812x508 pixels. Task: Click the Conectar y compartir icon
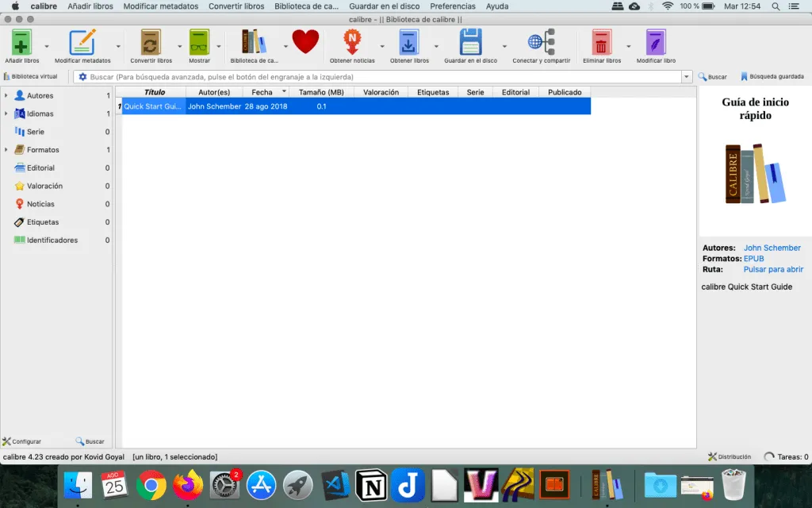tap(541, 43)
